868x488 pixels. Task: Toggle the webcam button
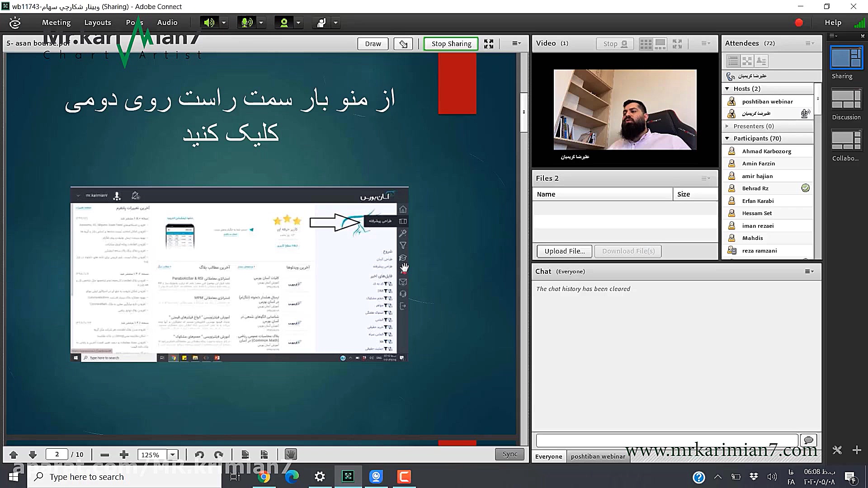click(x=284, y=23)
